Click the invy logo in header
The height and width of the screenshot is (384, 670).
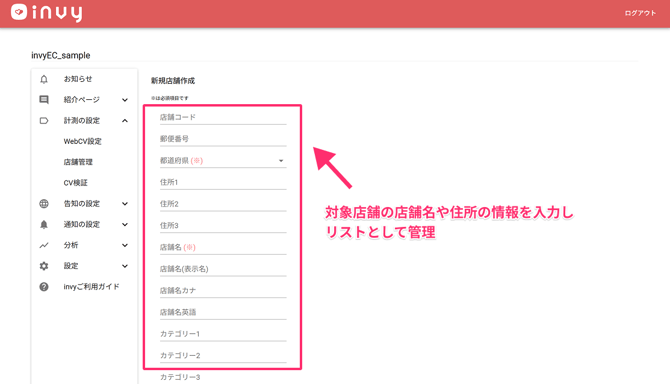(46, 12)
